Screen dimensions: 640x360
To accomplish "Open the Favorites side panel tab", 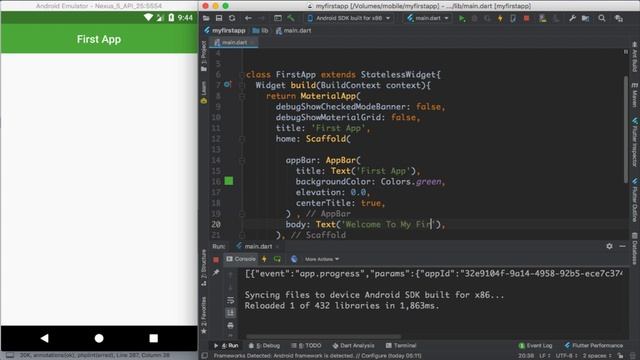I will point(204,315).
